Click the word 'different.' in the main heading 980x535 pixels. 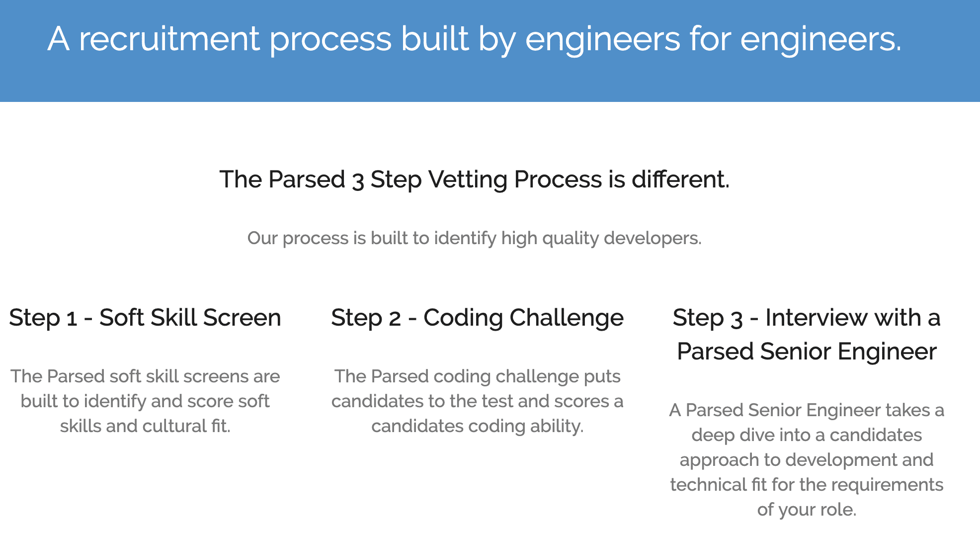[x=681, y=179]
